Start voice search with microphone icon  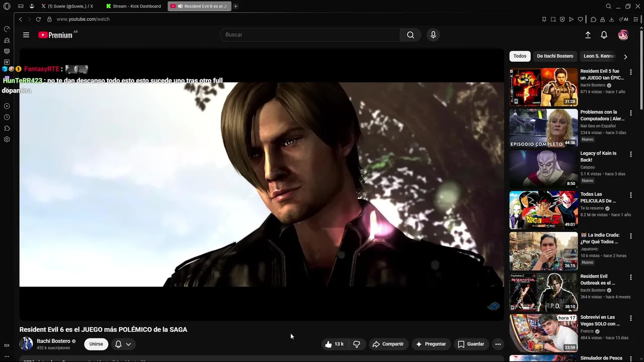pos(433,35)
